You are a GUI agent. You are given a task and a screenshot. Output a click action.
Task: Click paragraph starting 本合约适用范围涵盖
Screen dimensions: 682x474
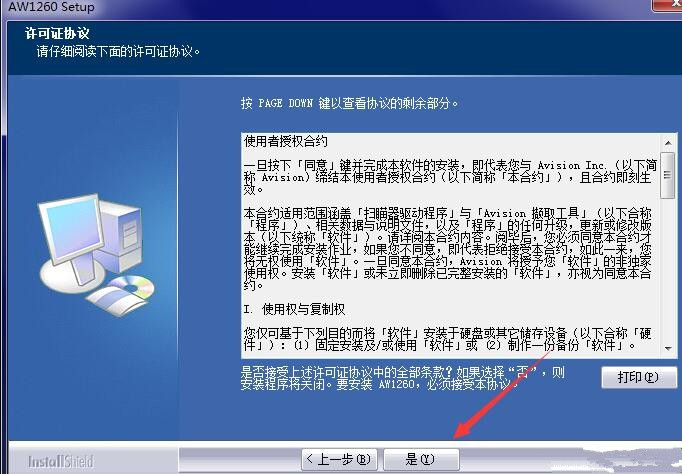[x=448, y=249]
